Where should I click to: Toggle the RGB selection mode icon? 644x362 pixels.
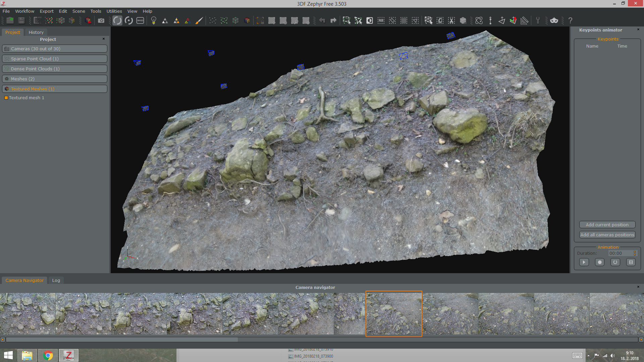pos(381,20)
